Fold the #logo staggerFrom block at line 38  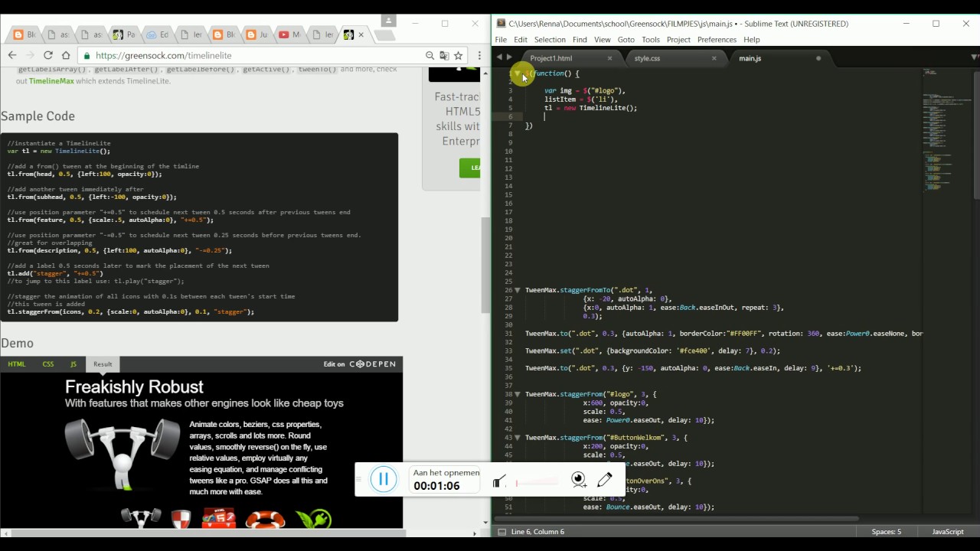click(518, 394)
